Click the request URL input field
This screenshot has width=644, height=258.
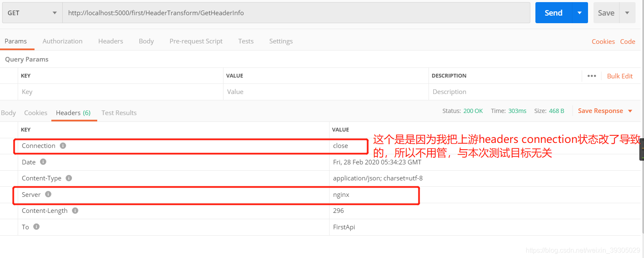[296, 13]
